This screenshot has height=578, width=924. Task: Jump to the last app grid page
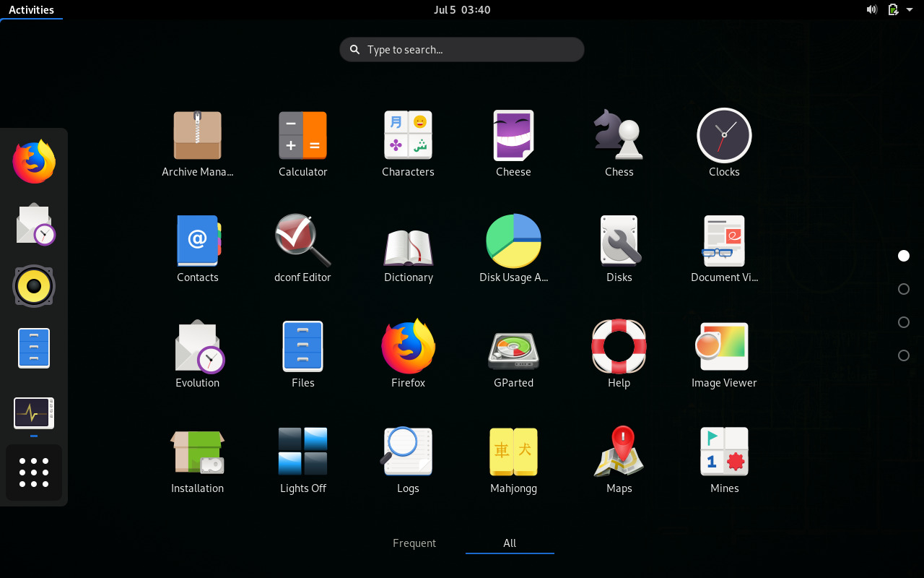pos(904,355)
